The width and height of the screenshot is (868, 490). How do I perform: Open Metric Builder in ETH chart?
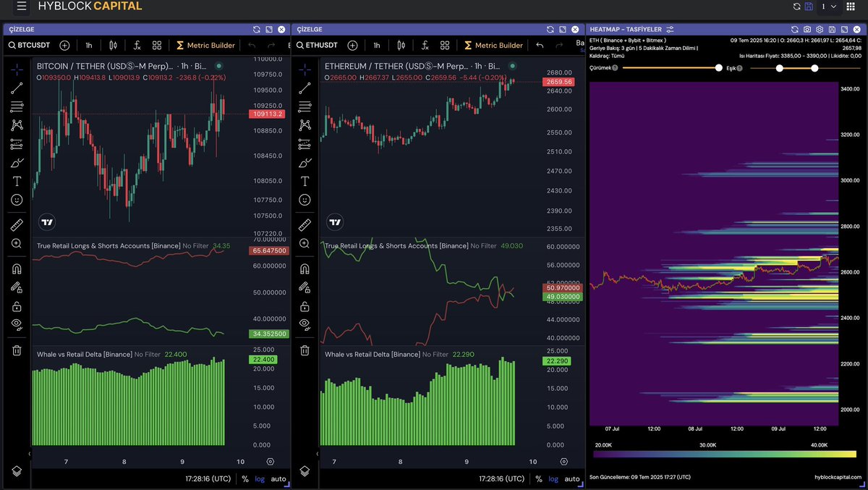[x=494, y=45]
